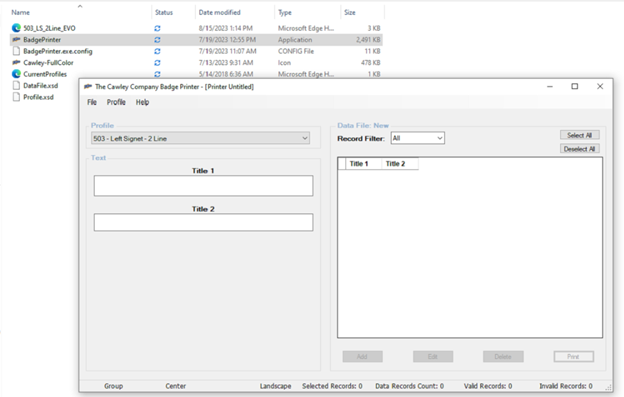Click the Edge icon beside CurrentProfiles
624x397 pixels.
(16, 74)
